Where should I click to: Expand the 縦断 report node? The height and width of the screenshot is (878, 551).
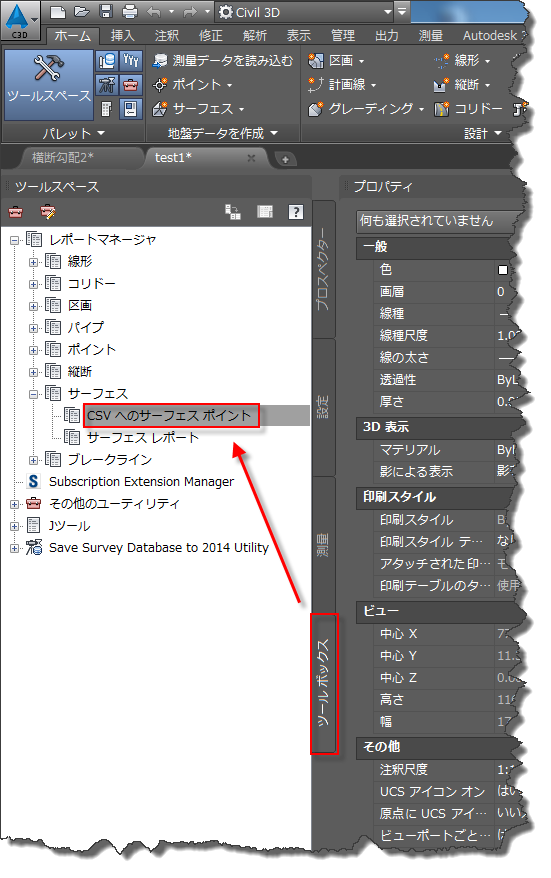point(34,372)
